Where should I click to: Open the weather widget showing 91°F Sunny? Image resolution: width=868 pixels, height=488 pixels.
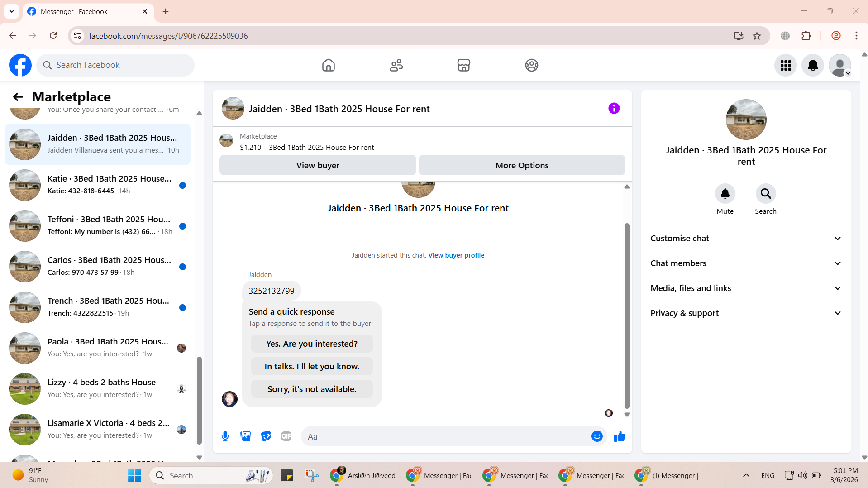[30, 475]
